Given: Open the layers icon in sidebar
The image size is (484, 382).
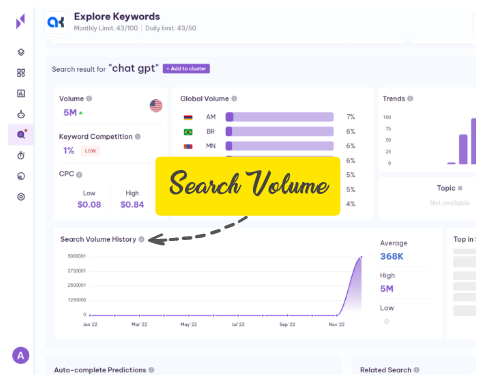Looking at the screenshot, I should [21, 52].
